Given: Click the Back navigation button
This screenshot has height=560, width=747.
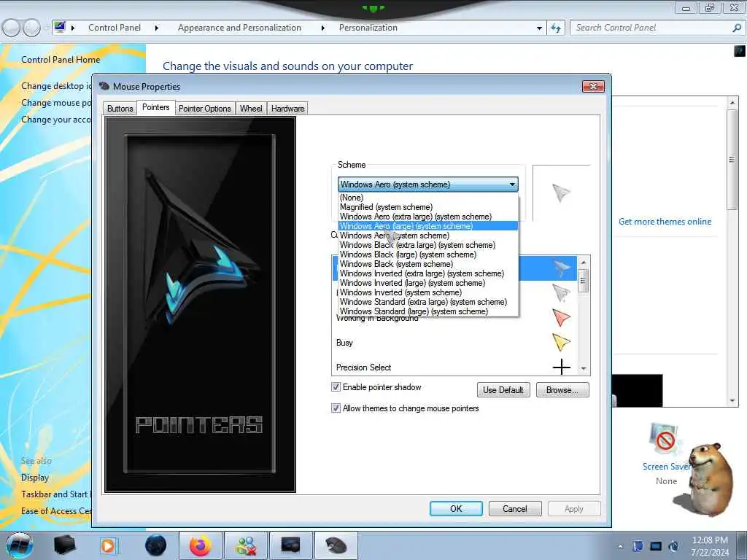Looking at the screenshot, I should point(11,28).
